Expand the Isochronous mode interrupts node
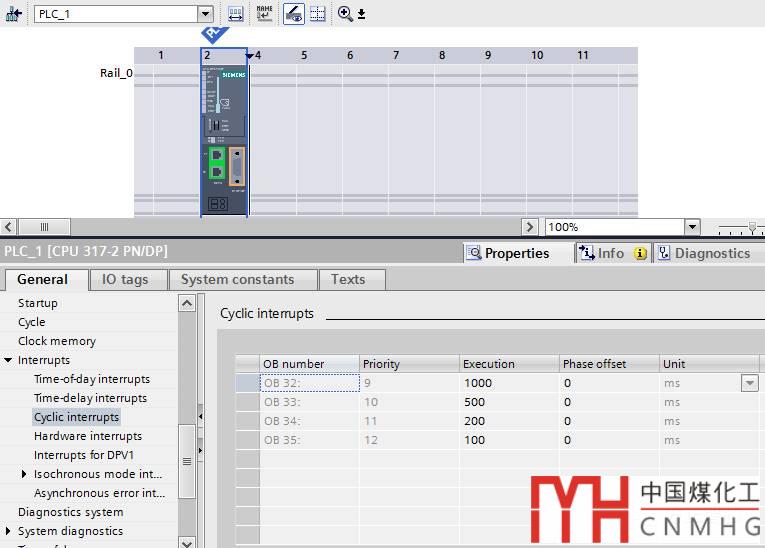Viewport: 765px width, 548px height. pos(24,474)
